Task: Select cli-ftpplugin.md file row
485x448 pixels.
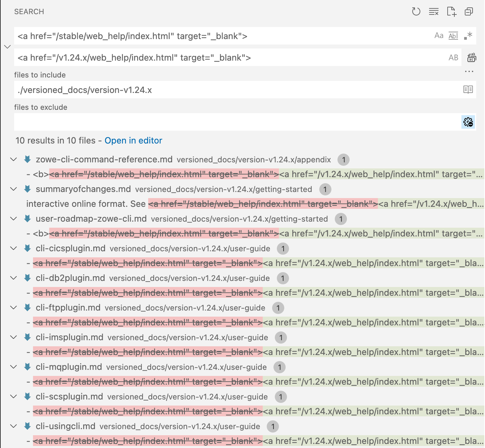Action: (x=243, y=308)
